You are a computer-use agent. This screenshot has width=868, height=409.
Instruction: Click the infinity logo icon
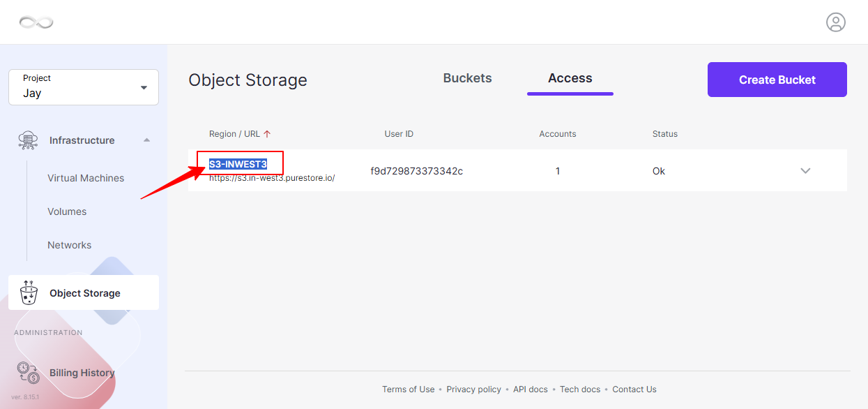click(36, 22)
